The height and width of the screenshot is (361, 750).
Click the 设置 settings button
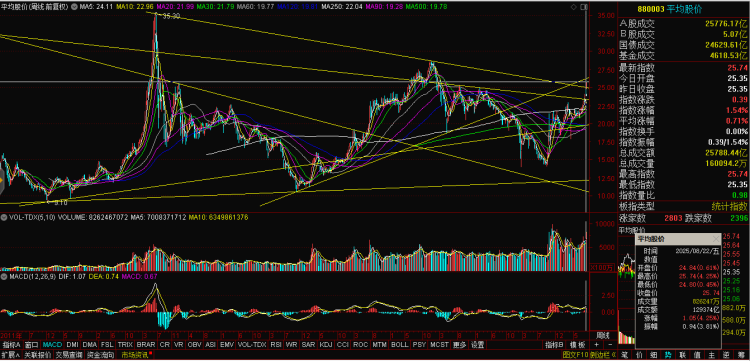[x=477, y=345]
